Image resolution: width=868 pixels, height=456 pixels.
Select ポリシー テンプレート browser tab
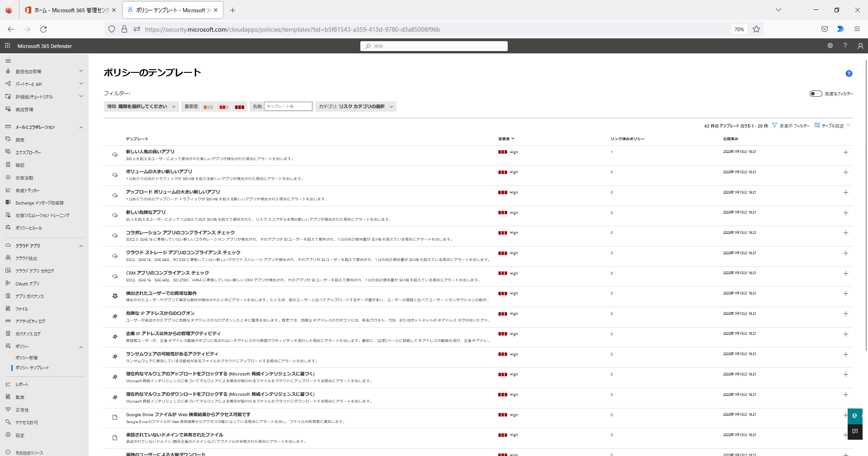tap(173, 10)
